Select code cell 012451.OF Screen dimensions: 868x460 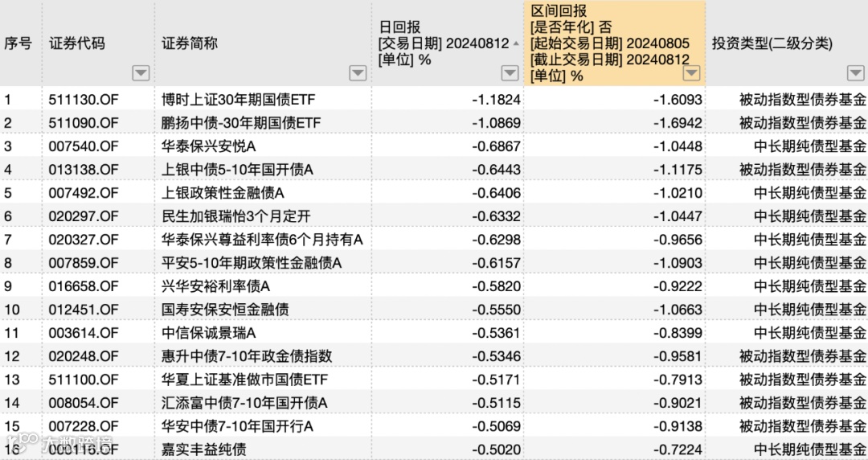coord(84,310)
